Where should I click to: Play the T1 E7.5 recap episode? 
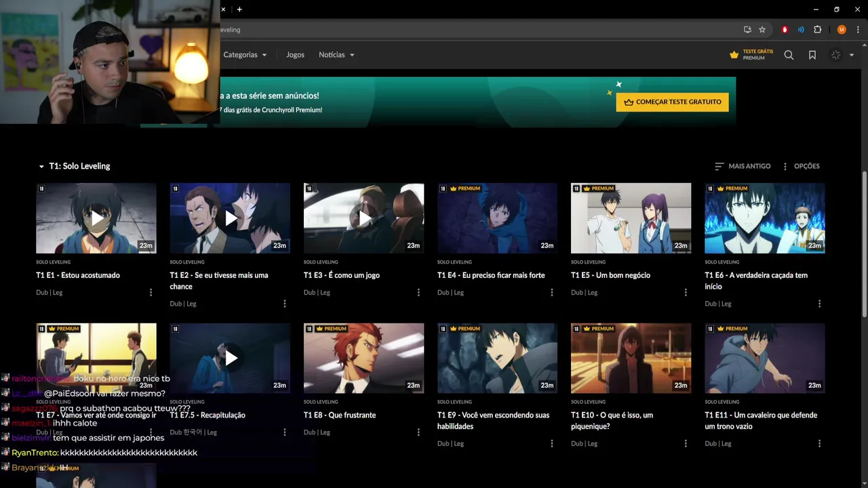tap(230, 358)
